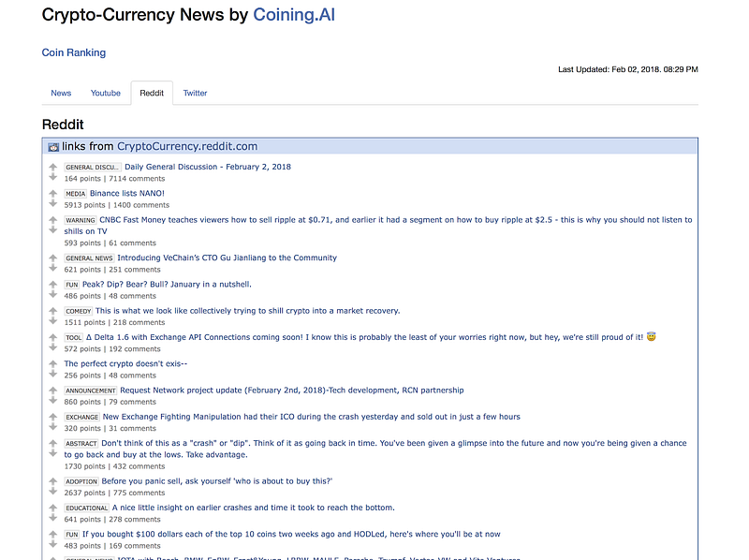
Task: Downvote the Before you panic sell post
Action: tap(53, 492)
